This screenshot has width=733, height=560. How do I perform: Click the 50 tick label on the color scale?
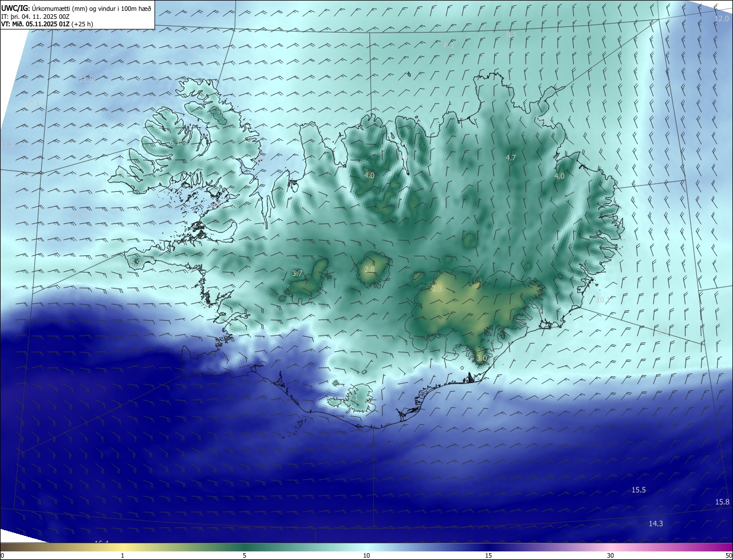pos(728,556)
